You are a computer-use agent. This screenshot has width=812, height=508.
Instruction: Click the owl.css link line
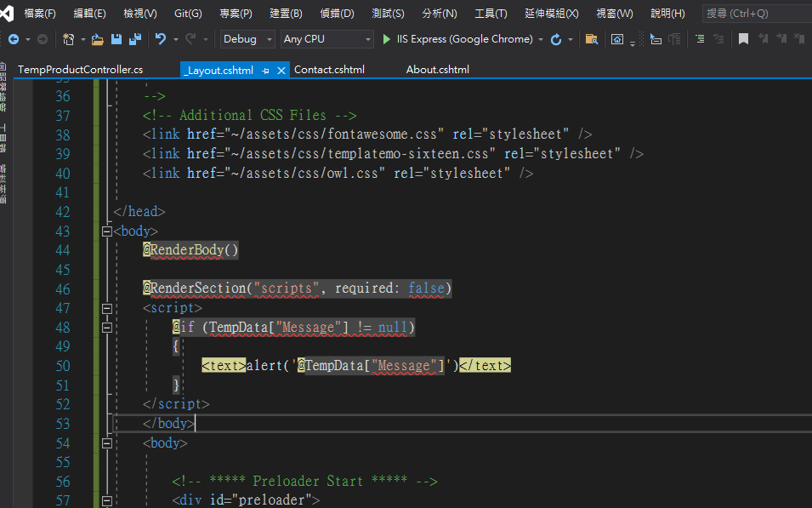(338, 173)
